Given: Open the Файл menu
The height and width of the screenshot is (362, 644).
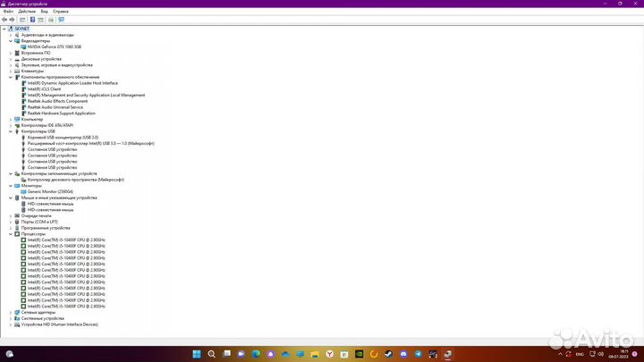Looking at the screenshot, I should point(8,12).
